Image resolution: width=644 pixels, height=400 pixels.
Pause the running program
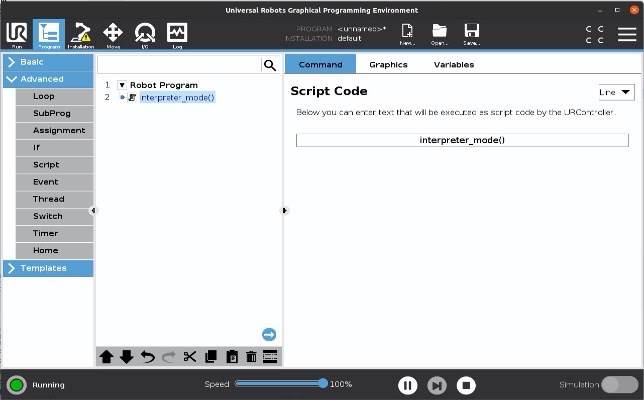point(407,385)
